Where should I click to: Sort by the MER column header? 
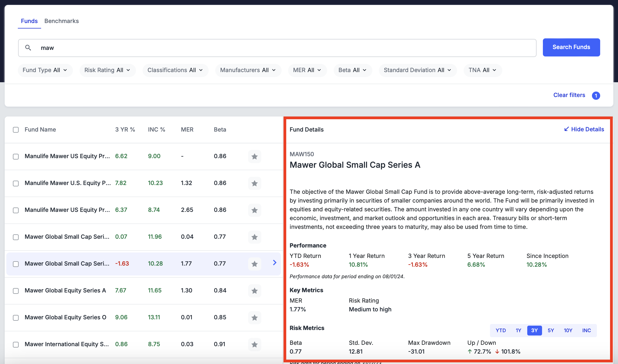click(187, 130)
